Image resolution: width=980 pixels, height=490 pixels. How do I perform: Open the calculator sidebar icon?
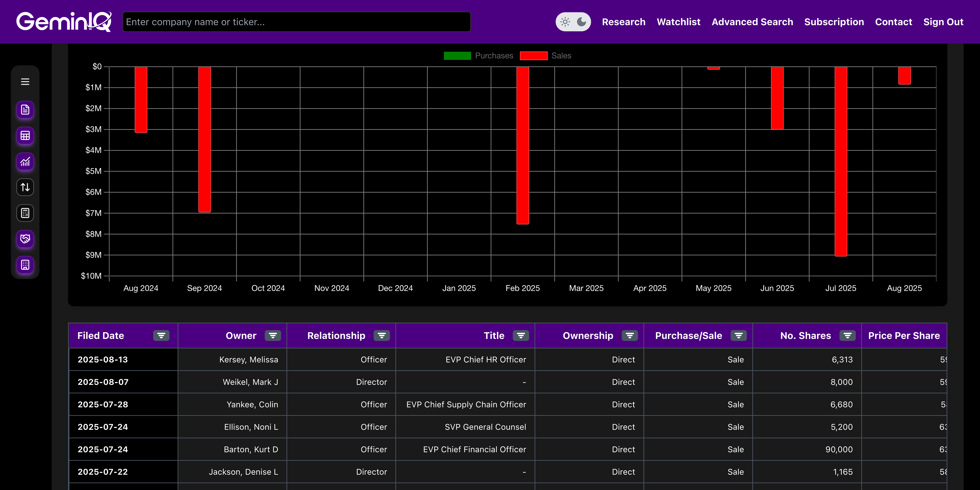coord(25,213)
